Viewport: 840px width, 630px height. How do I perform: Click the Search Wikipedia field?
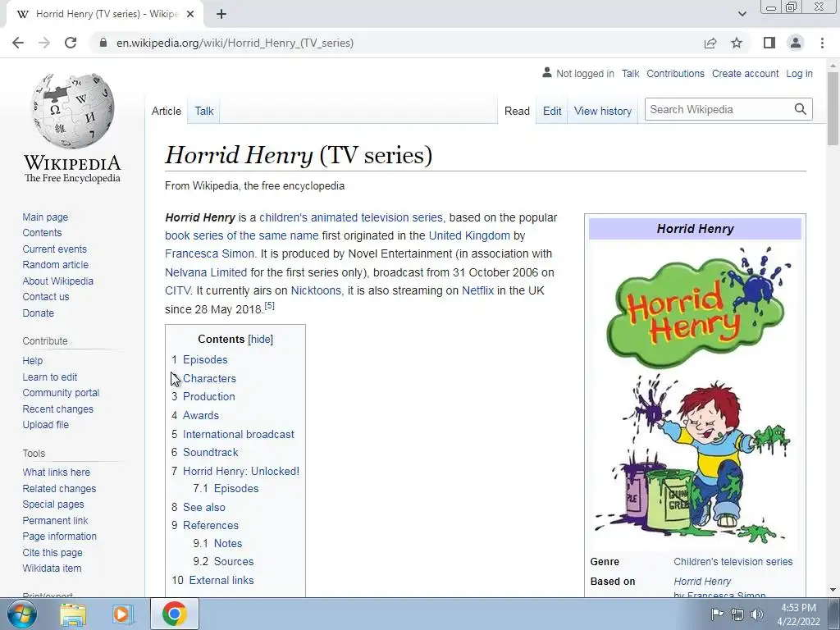719,109
